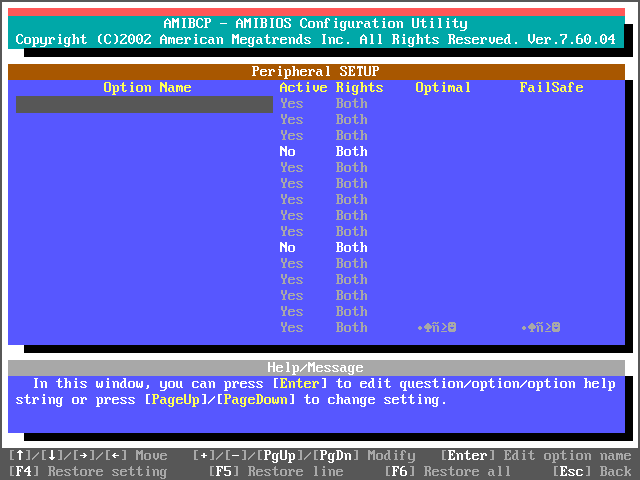The width and height of the screenshot is (640, 480).
Task: Click the FailSafe column header
Action: pyautogui.click(x=551, y=88)
